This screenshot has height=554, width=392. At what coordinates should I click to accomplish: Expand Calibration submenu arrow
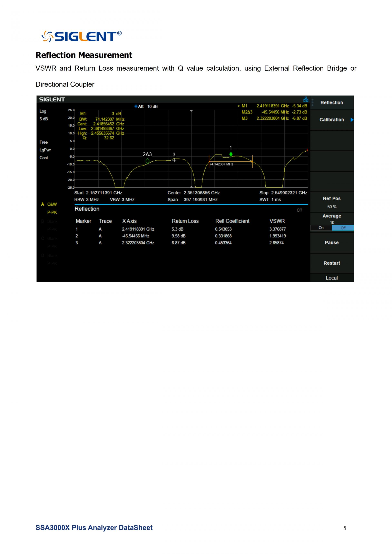(x=352, y=120)
